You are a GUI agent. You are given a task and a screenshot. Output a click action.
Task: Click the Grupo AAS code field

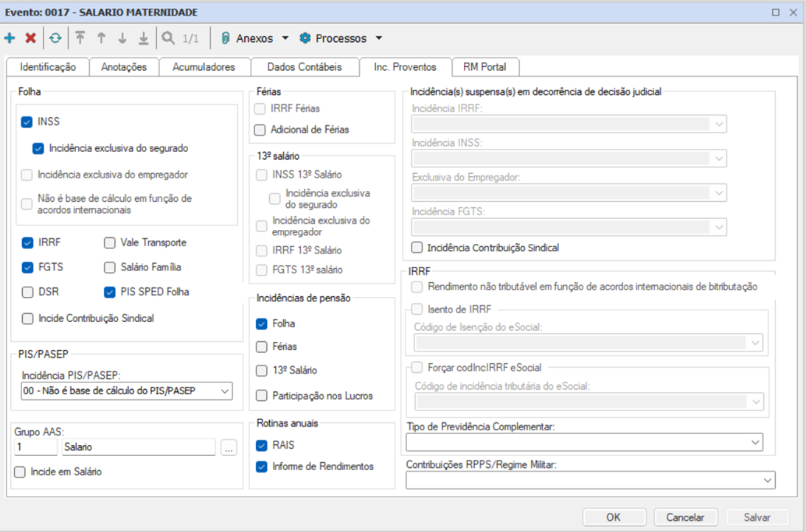click(35, 447)
